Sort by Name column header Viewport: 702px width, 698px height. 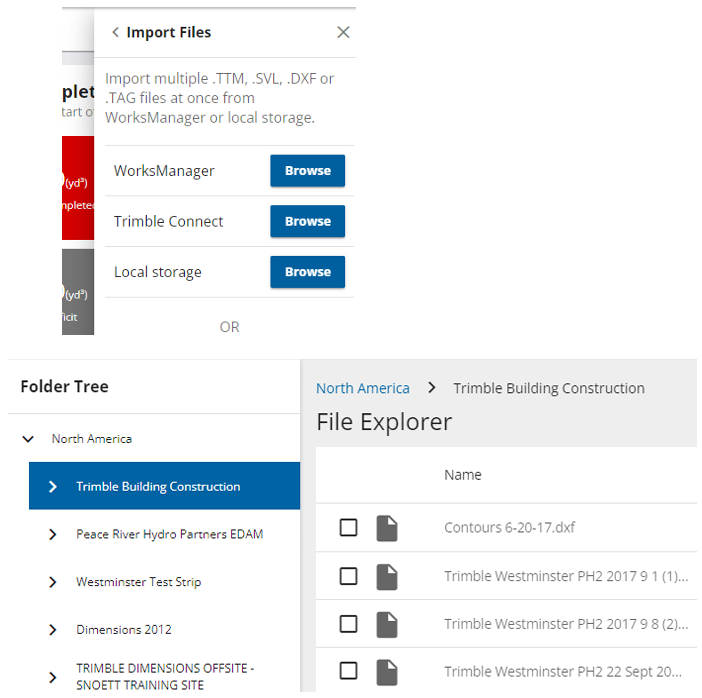click(x=463, y=475)
